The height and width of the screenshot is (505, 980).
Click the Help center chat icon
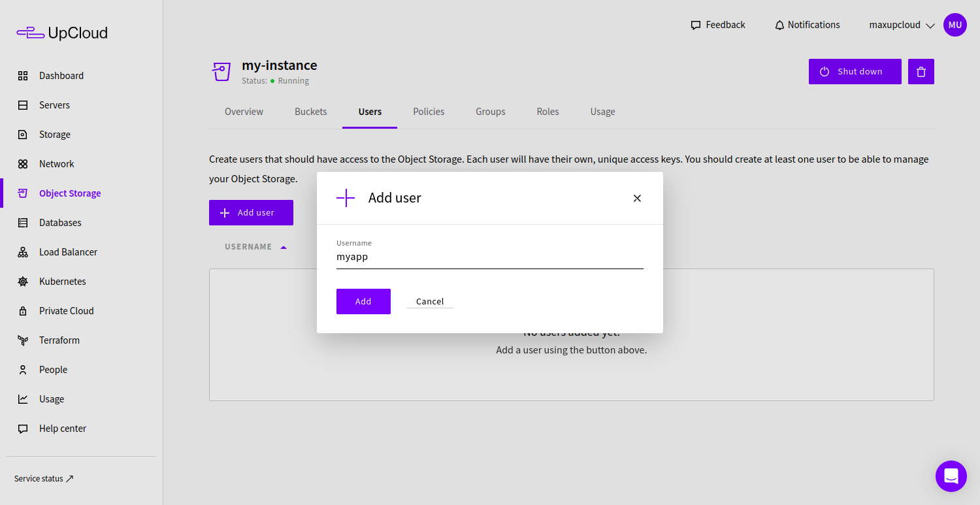tap(23, 429)
